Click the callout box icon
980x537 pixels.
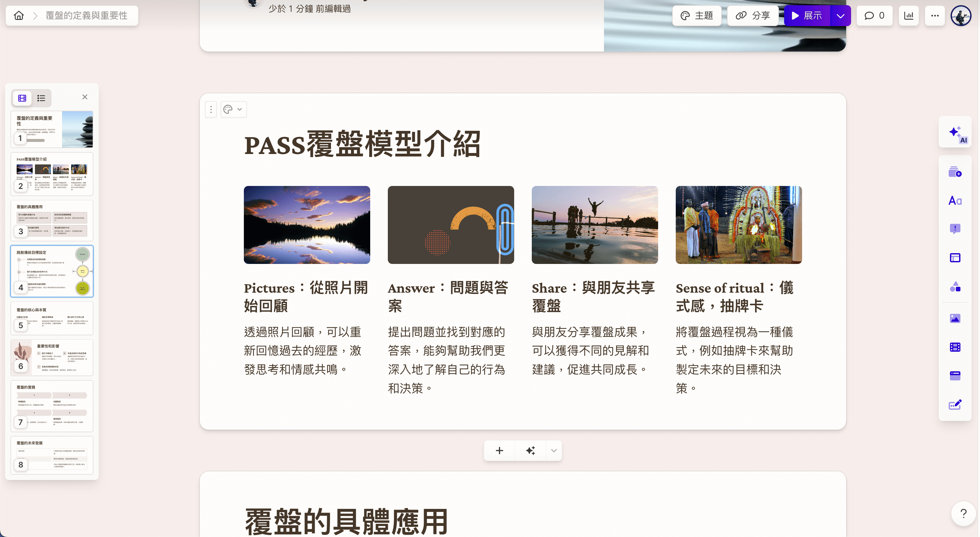[955, 229]
